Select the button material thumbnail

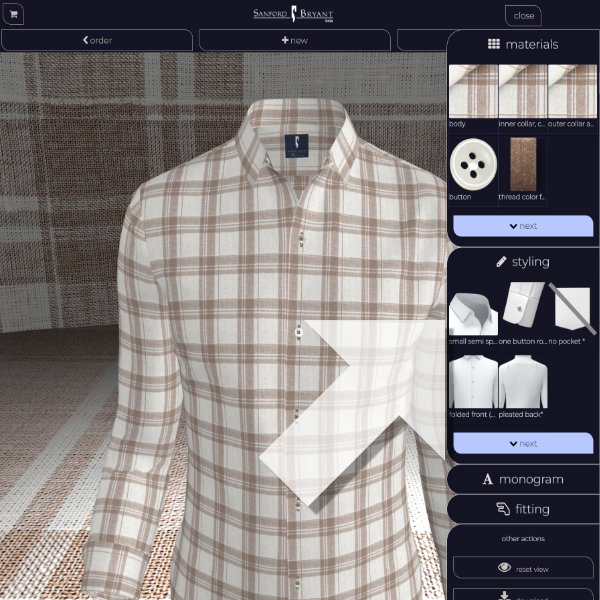point(472,163)
